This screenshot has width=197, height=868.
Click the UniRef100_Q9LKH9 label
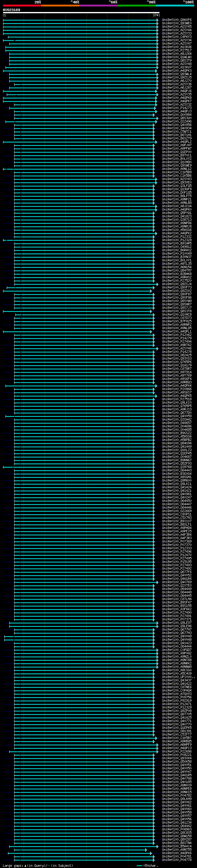click(x=176, y=799)
